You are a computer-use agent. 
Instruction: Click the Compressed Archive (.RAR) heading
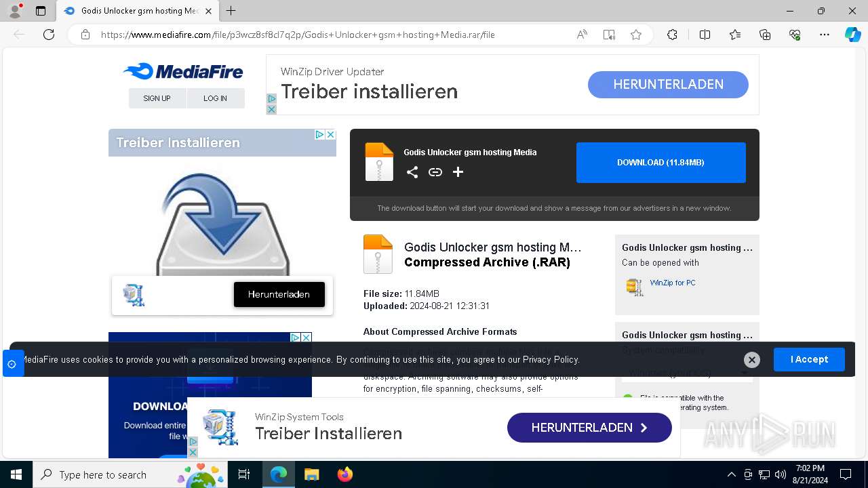[487, 262]
